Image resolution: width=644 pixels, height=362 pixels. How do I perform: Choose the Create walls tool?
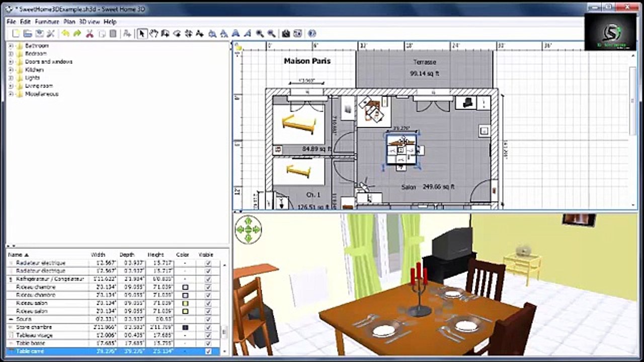165,34
